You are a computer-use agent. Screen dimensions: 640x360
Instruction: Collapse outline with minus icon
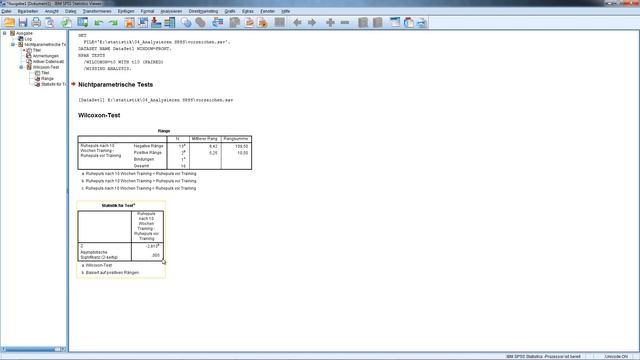(345, 22)
